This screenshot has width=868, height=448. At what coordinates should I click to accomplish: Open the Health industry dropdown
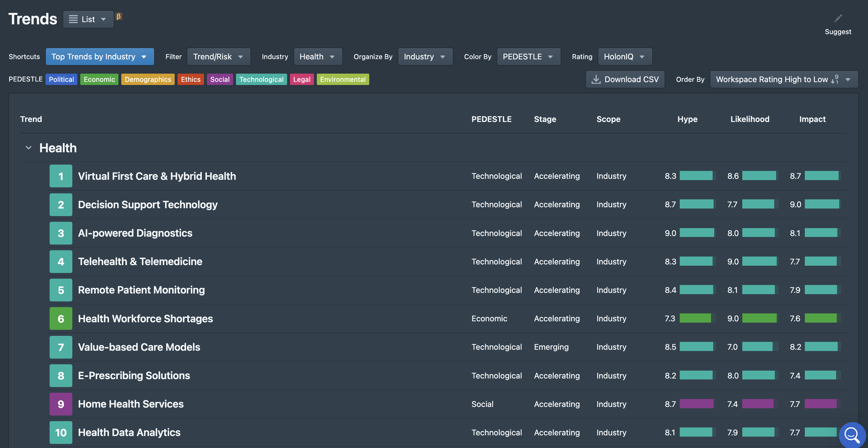pos(318,57)
